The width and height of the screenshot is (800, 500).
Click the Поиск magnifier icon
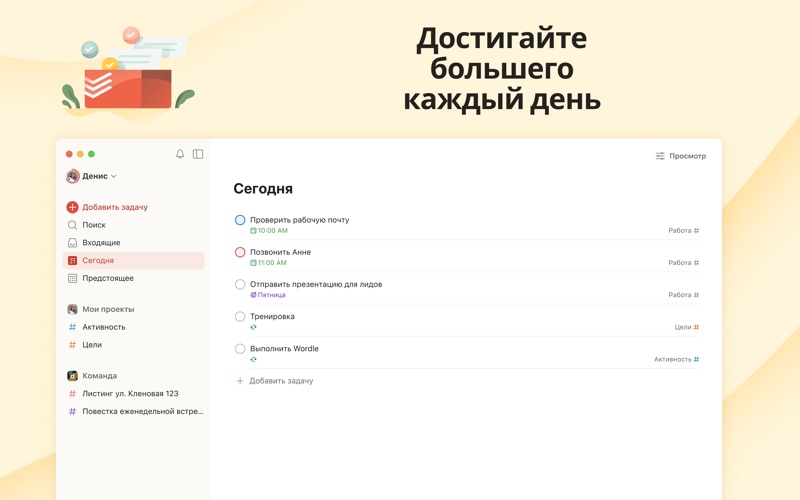click(x=72, y=225)
